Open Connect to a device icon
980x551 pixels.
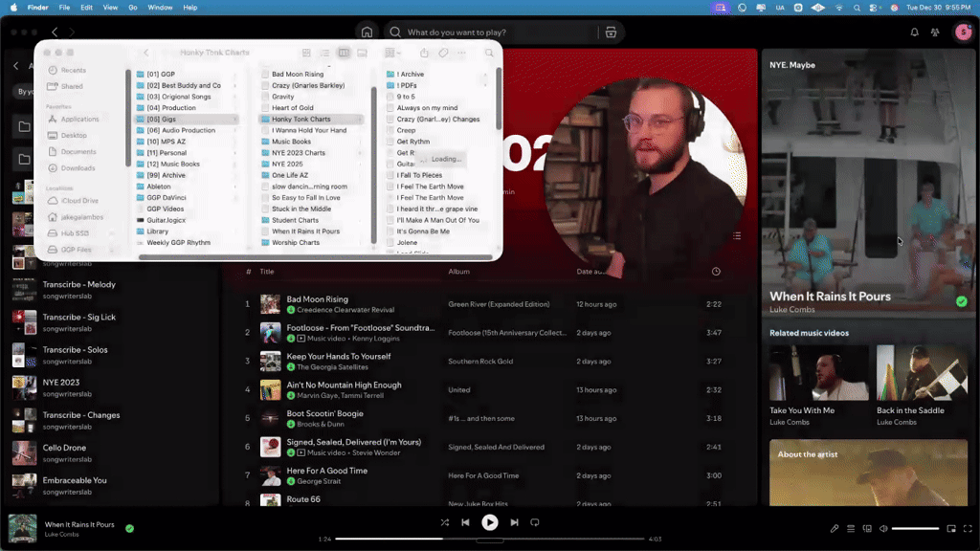(x=867, y=528)
